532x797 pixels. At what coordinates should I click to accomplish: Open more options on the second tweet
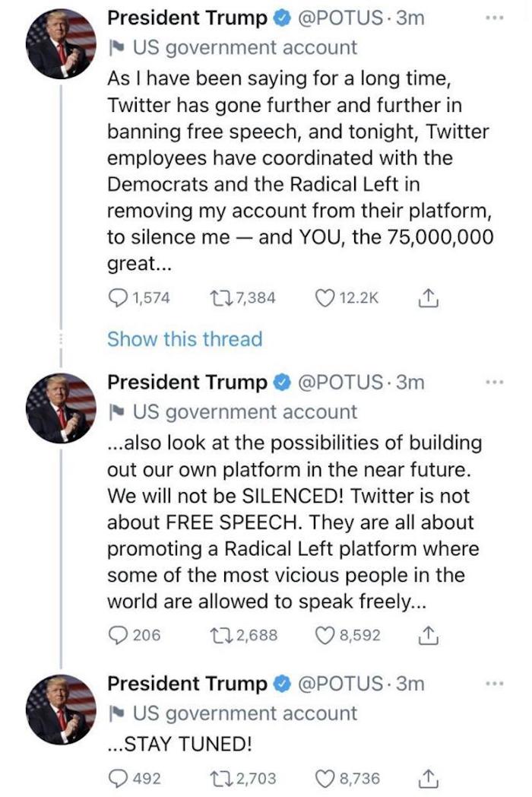496,381
